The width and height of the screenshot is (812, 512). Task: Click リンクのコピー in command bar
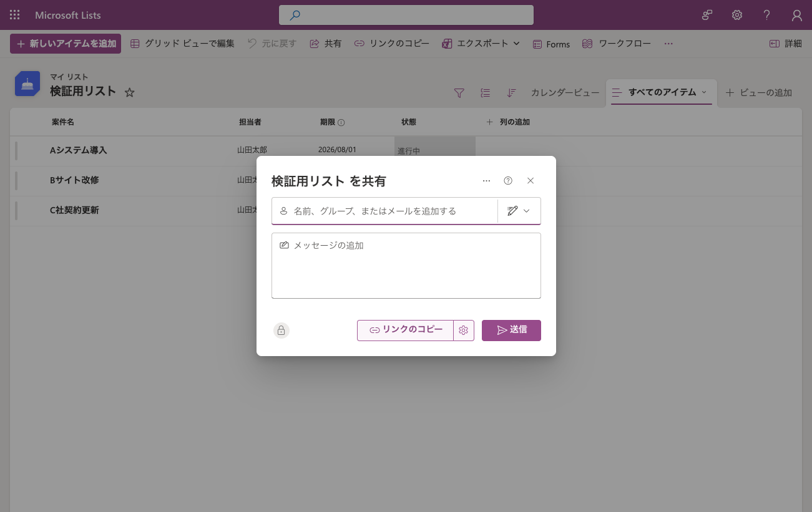392,44
